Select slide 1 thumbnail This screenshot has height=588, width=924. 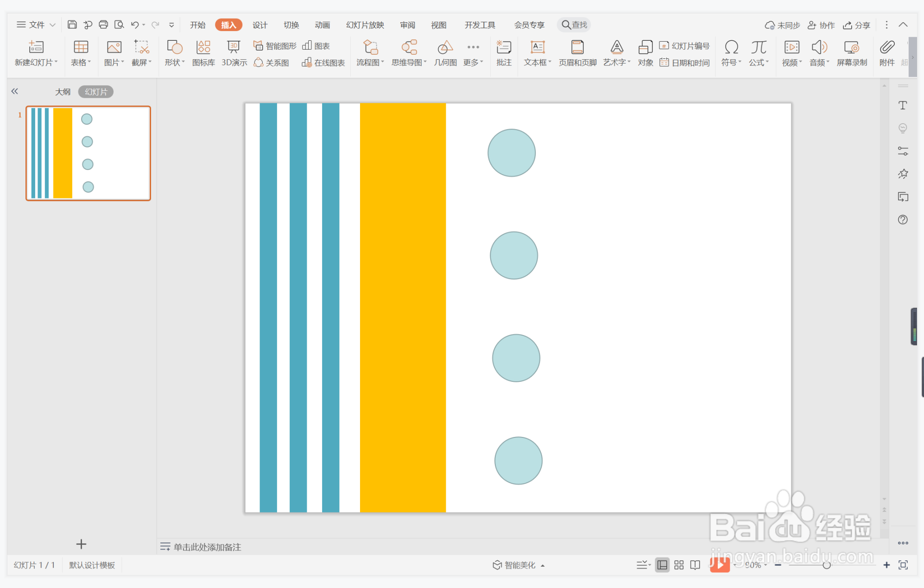(88, 153)
